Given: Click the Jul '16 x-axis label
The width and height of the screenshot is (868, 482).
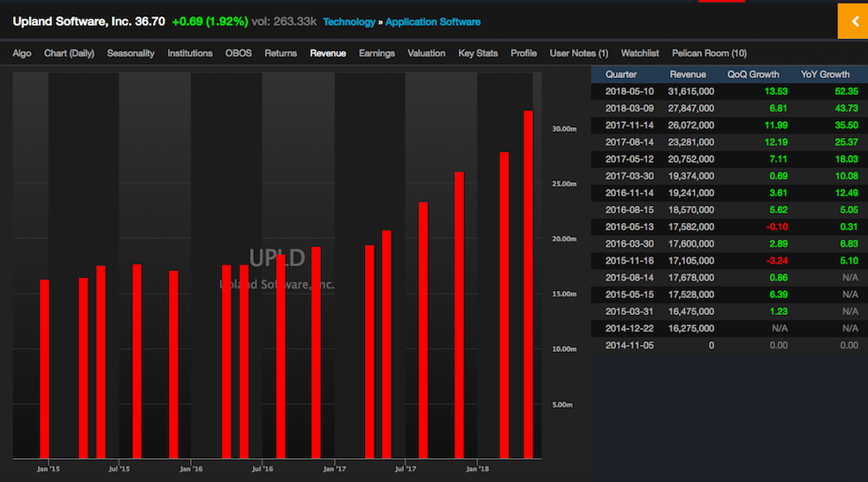Looking at the screenshot, I should [263, 469].
